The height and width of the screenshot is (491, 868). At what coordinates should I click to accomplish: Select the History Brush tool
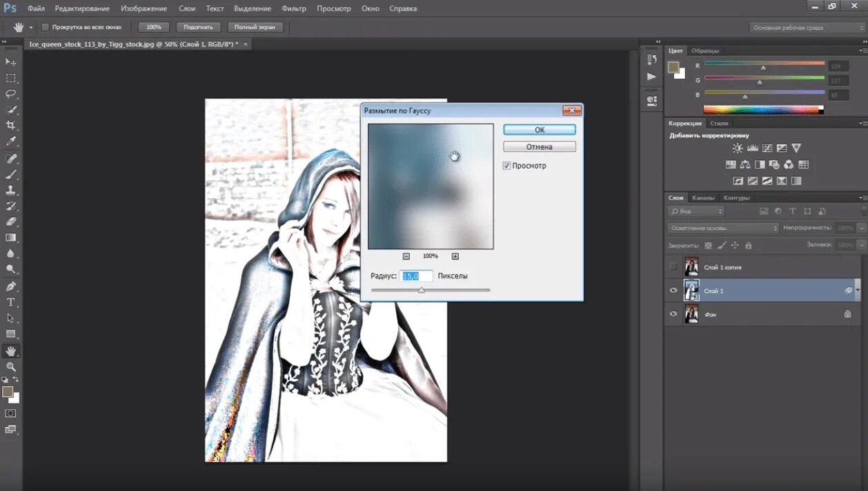pyautogui.click(x=11, y=206)
